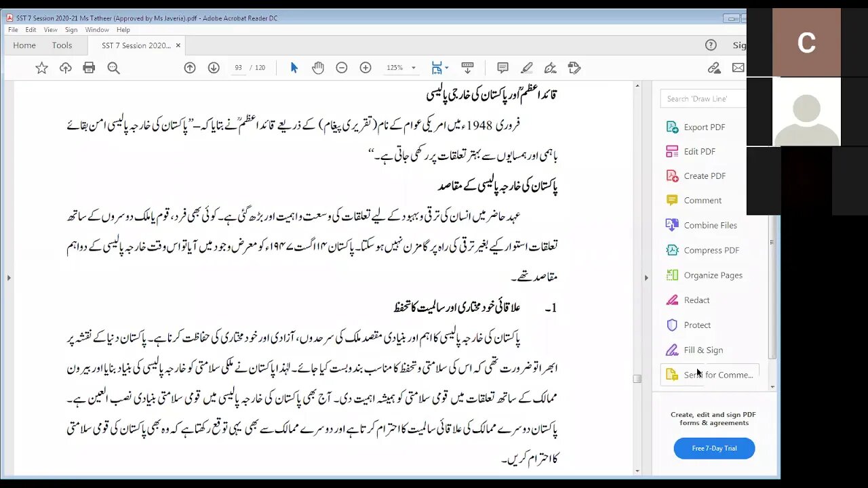This screenshot has width=868, height=488.
Task: Activate the Hand pan tool
Action: (x=318, y=68)
